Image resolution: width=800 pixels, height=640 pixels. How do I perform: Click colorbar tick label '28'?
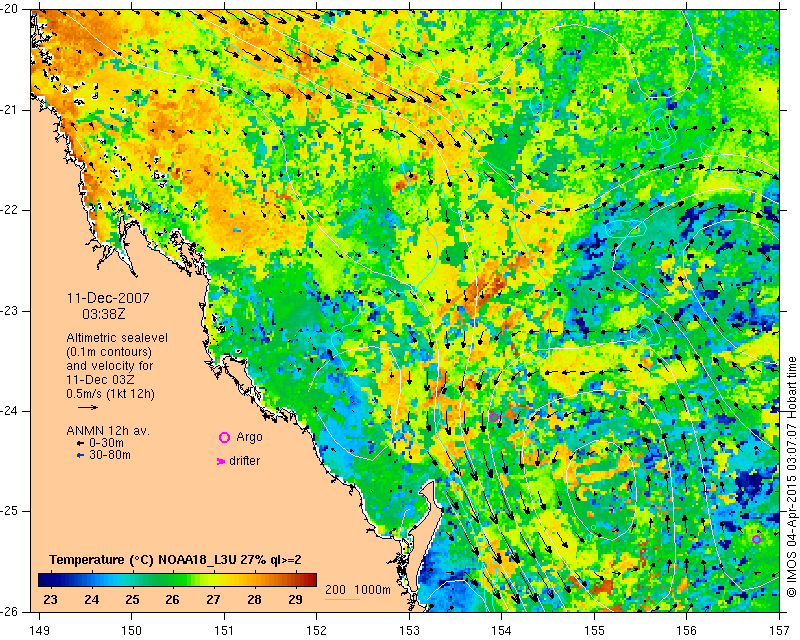[x=254, y=600]
